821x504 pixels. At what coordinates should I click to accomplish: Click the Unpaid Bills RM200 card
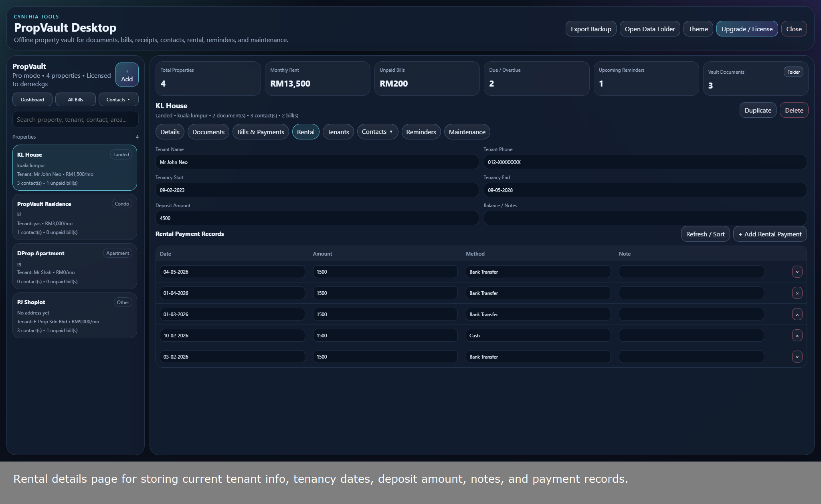[427, 79]
